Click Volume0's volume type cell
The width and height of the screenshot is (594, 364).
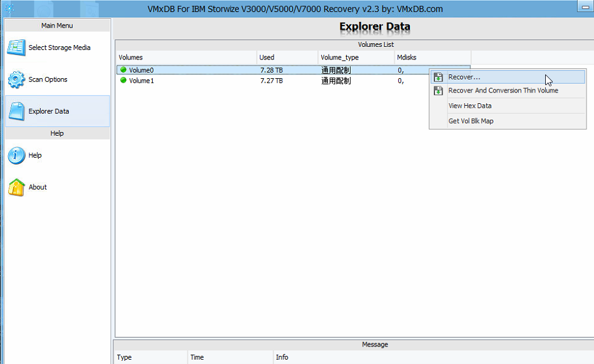336,70
